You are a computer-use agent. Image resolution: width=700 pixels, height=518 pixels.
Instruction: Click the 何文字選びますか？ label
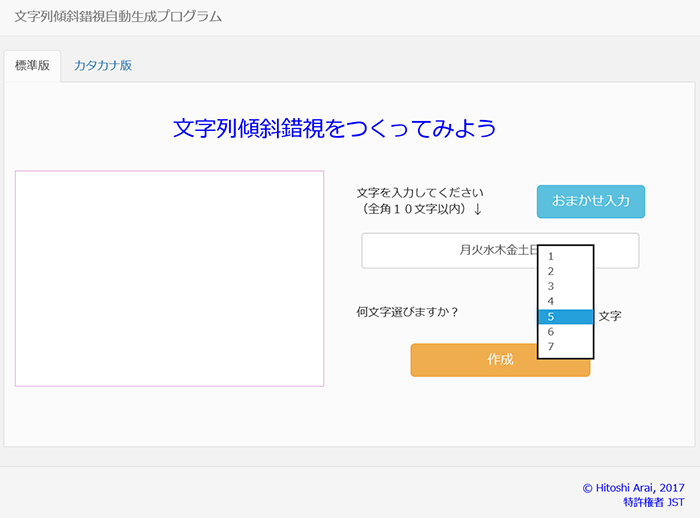(x=407, y=312)
